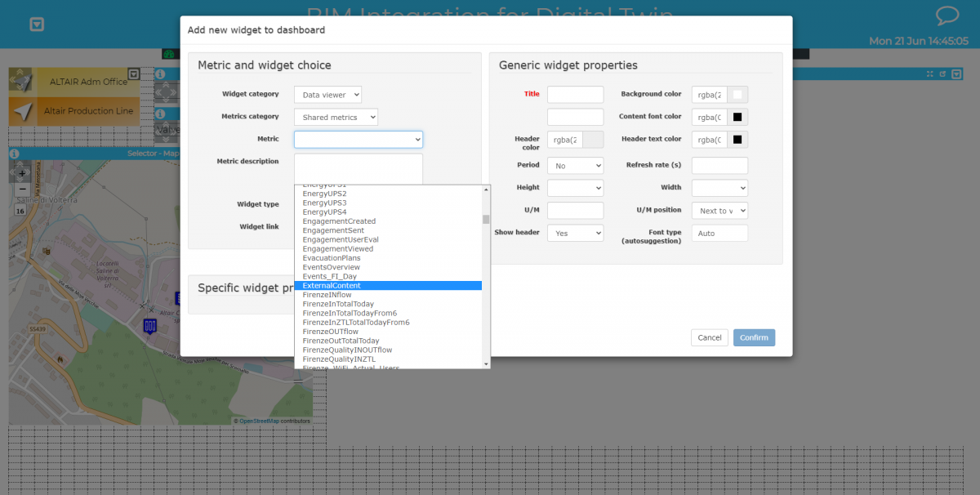Click the Selector - Map info icon
Screen dimensions: 980x495
click(14, 154)
